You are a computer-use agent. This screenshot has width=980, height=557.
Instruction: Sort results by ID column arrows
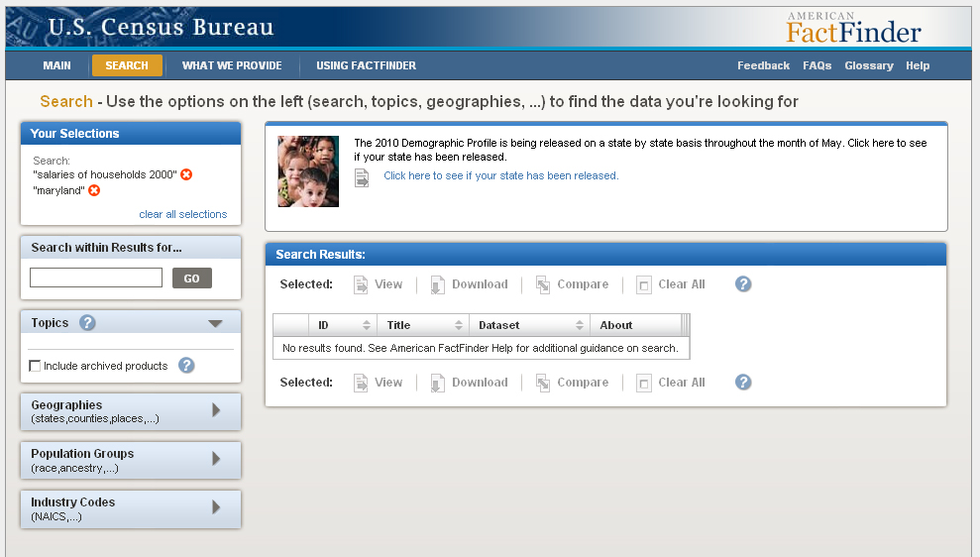click(367, 325)
